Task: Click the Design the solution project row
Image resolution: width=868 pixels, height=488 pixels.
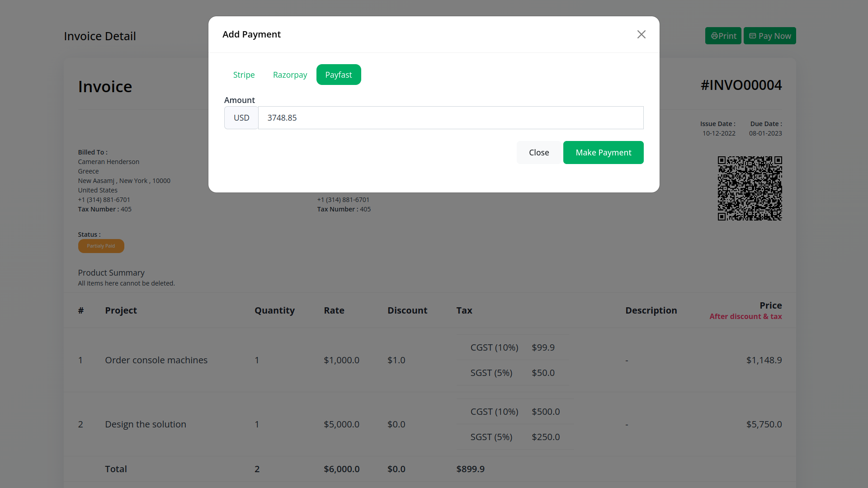Action: (x=146, y=424)
